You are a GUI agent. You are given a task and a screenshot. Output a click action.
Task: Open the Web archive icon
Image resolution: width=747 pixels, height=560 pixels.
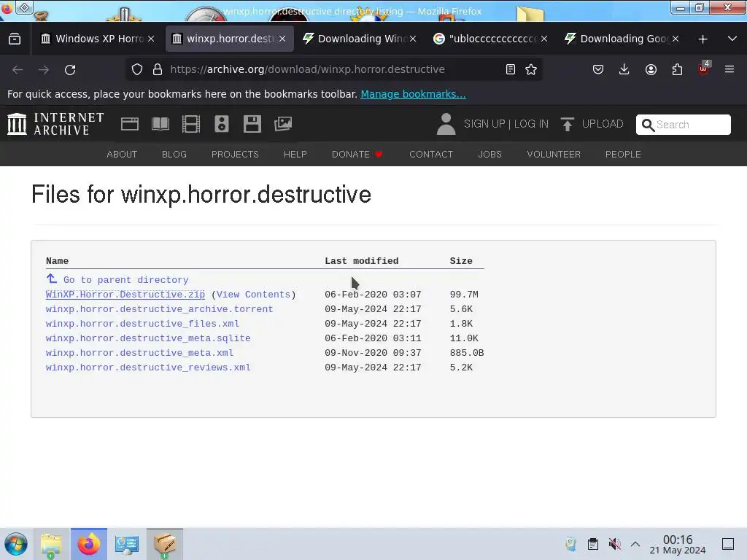tap(130, 124)
